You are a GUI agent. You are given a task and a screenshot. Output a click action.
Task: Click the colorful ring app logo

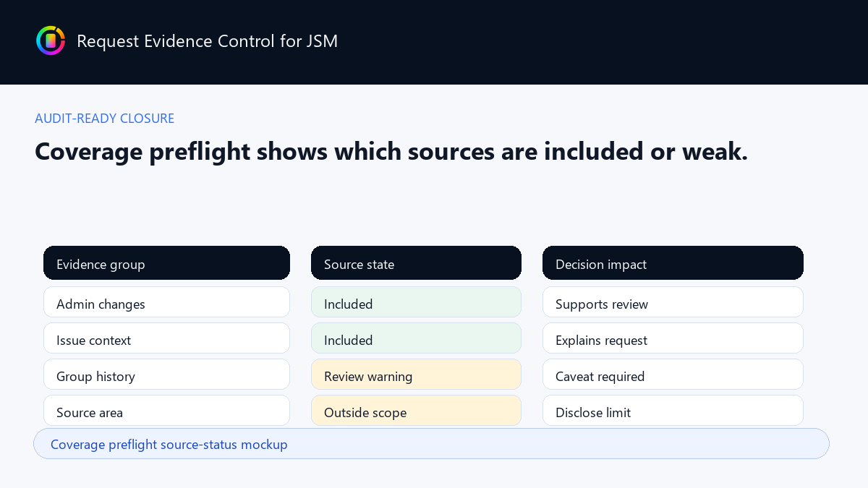(51, 40)
